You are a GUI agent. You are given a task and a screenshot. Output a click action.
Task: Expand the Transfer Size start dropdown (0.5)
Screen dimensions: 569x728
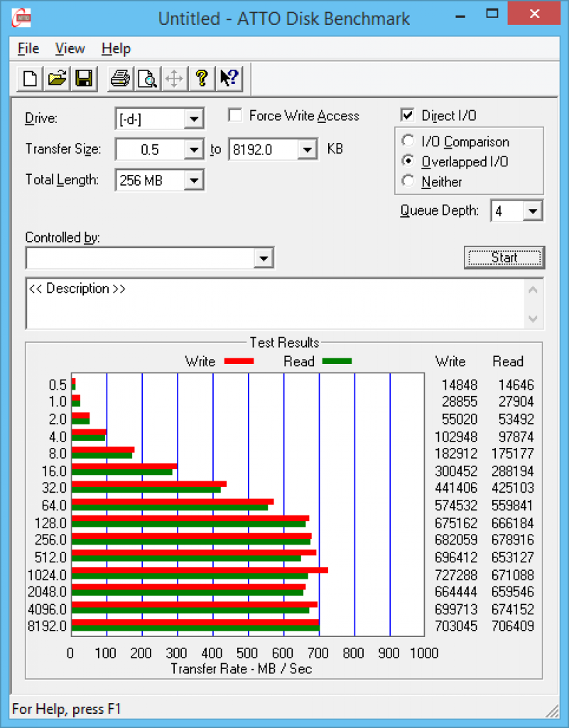click(x=194, y=149)
